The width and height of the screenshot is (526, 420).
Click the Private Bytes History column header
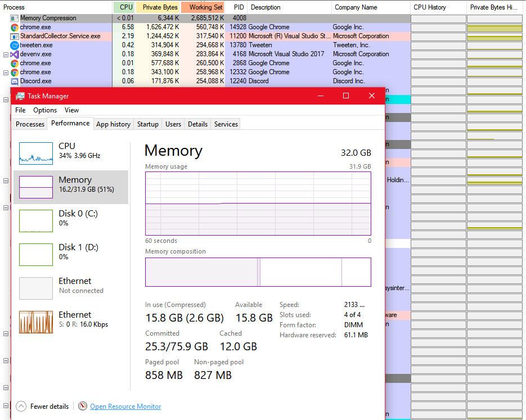[x=495, y=7]
